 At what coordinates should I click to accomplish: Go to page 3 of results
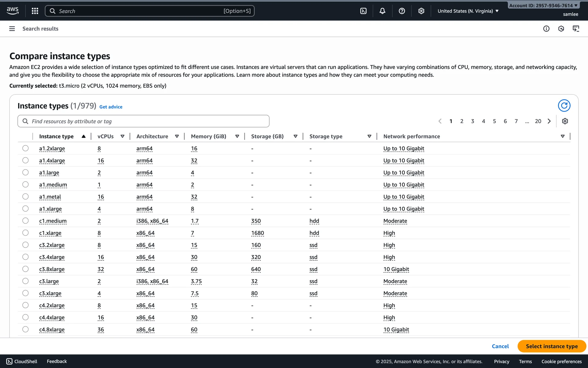[x=473, y=121]
